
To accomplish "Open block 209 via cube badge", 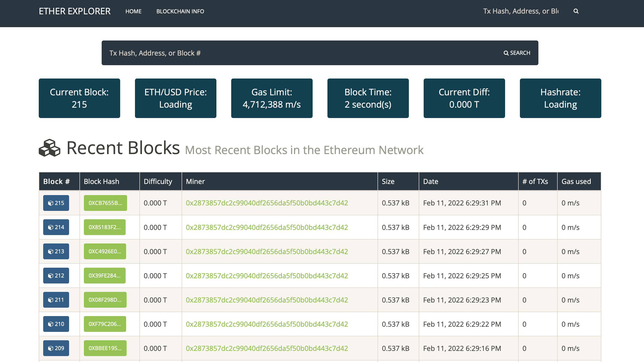I will [56, 348].
